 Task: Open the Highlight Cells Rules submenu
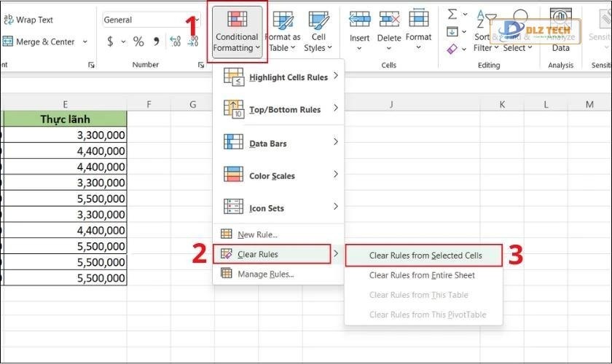point(283,77)
